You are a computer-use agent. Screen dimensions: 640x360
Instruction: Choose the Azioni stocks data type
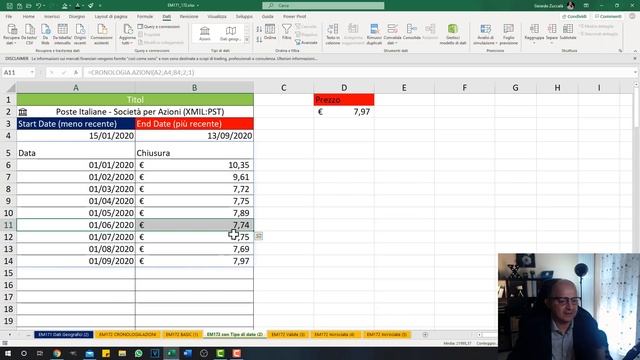(205, 34)
